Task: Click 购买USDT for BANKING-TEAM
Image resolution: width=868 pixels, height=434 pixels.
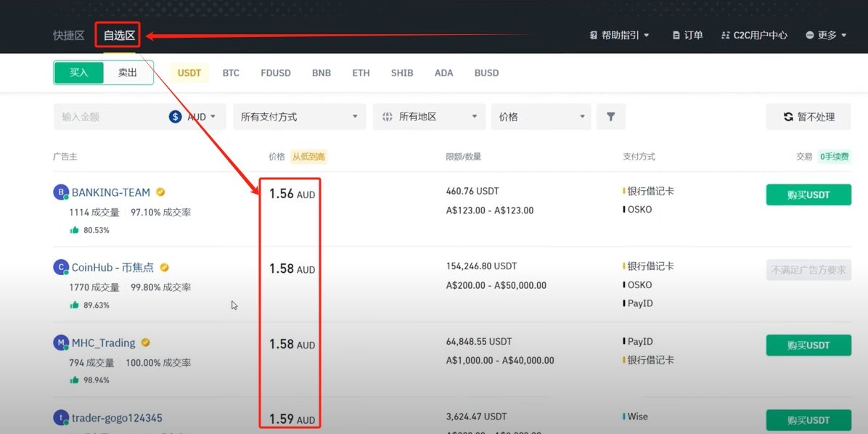Action: coord(808,195)
